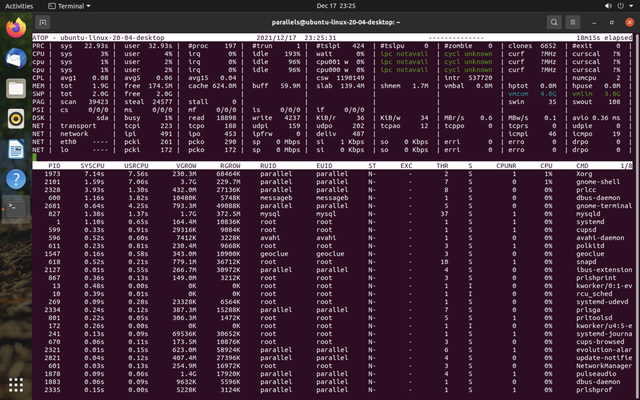Image resolution: width=640 pixels, height=400 pixels.
Task: Click the page indicator 1/8
Action: pos(626,166)
